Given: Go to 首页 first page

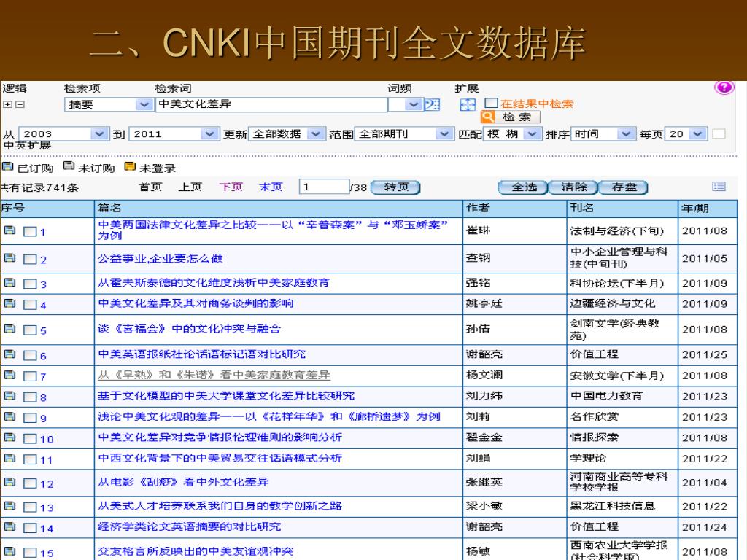Looking at the screenshot, I should tap(150, 187).
